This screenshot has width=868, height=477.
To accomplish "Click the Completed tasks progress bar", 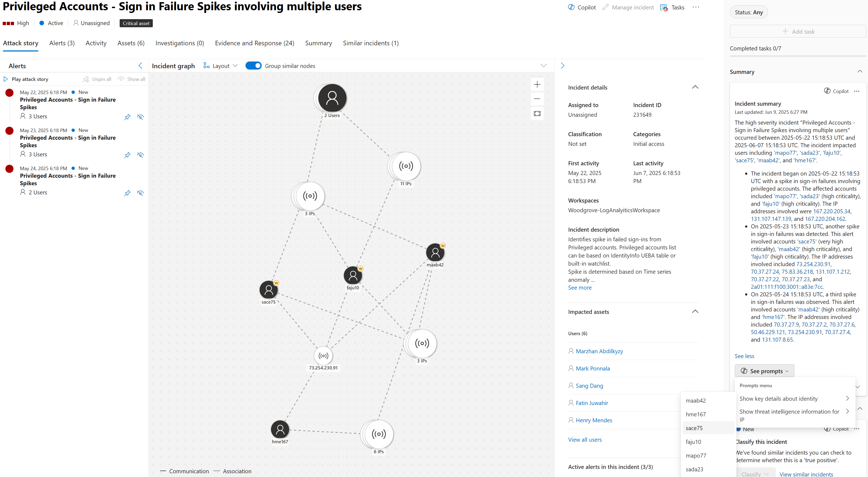I will coord(798,56).
